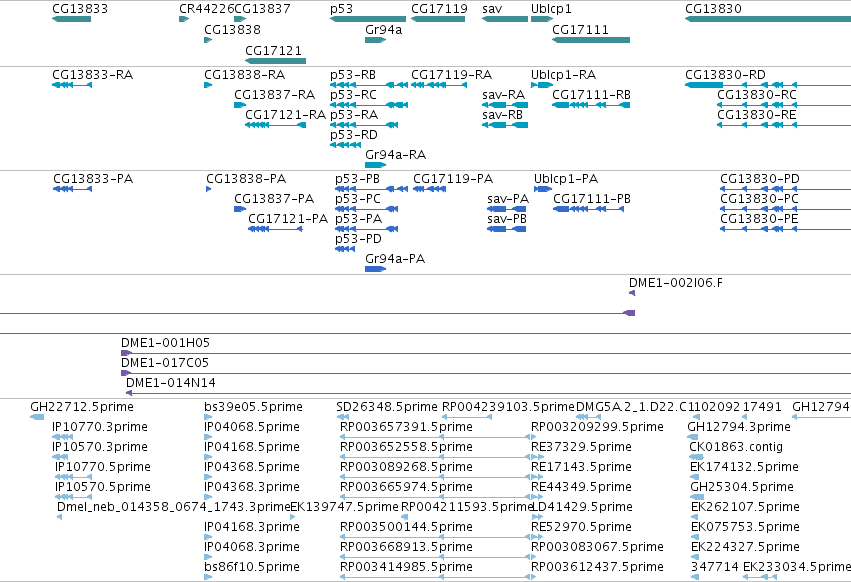Screen dimensions: 851x582
Task: Click protein CG13830-PD label
Action: point(760,179)
